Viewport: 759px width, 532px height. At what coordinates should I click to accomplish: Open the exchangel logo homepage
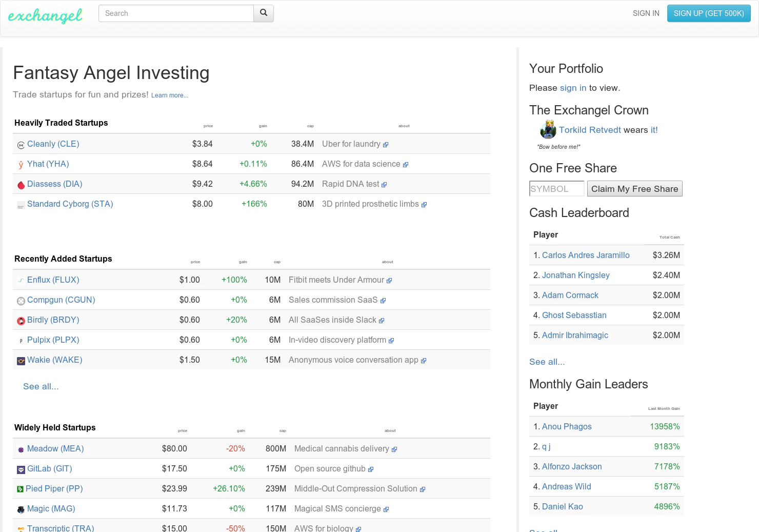[x=45, y=16]
